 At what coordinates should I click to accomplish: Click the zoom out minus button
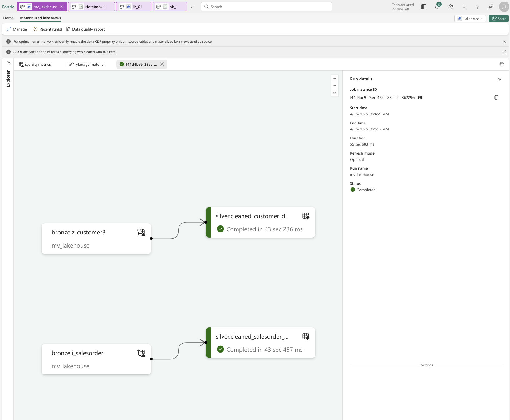[x=335, y=86]
